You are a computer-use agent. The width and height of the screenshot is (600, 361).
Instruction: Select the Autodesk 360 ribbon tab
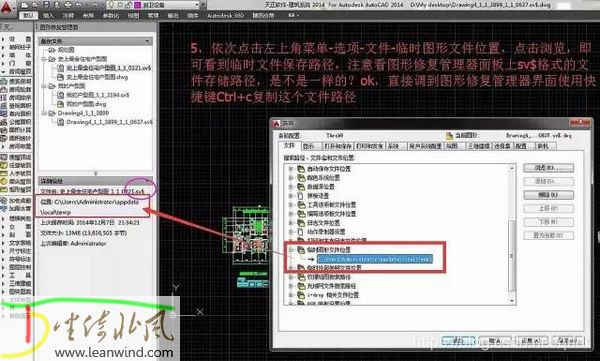coord(225,16)
